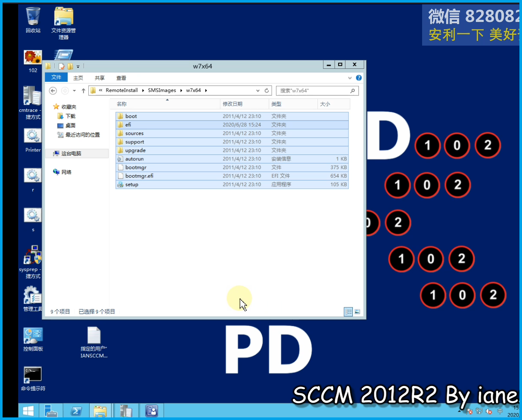This screenshot has height=420, width=522.
Task: Select the Printer desktop icon
Action: coord(33,141)
